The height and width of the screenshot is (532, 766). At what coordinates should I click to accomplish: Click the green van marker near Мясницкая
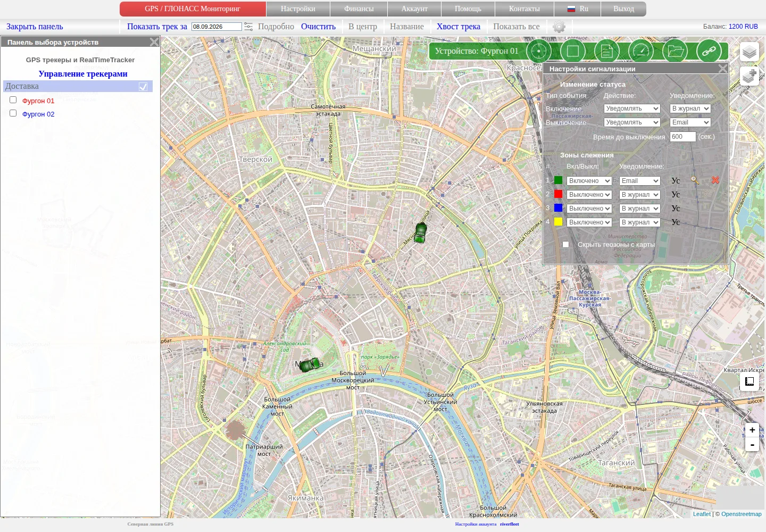pyautogui.click(x=421, y=232)
